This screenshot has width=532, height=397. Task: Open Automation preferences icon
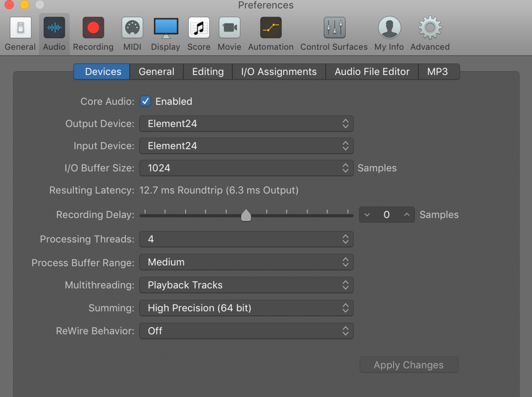271,28
